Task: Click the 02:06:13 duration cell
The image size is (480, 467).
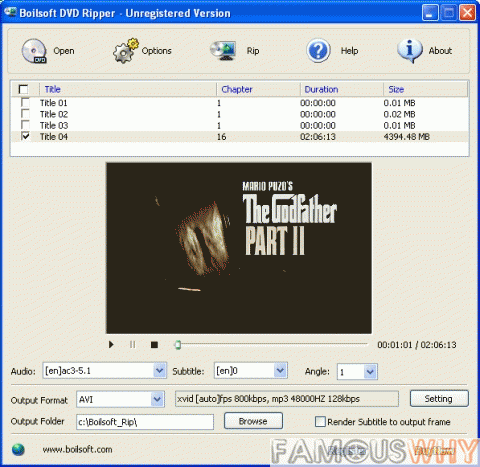Action: (318, 137)
